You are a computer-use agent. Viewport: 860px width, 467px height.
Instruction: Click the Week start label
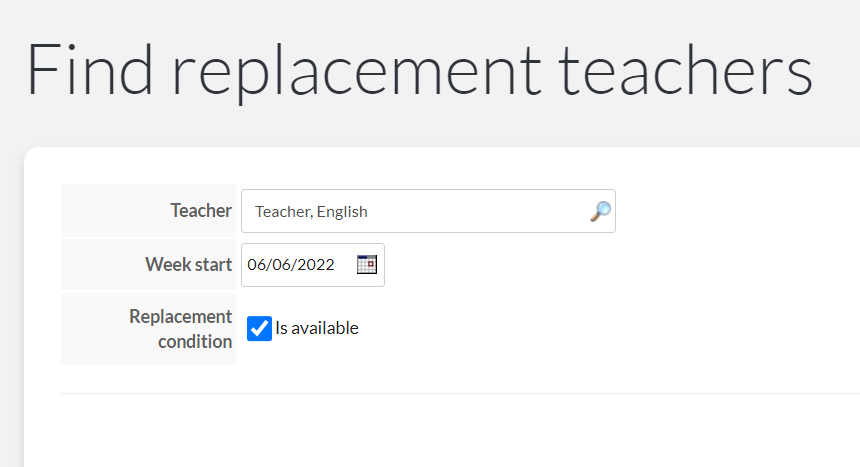click(188, 265)
